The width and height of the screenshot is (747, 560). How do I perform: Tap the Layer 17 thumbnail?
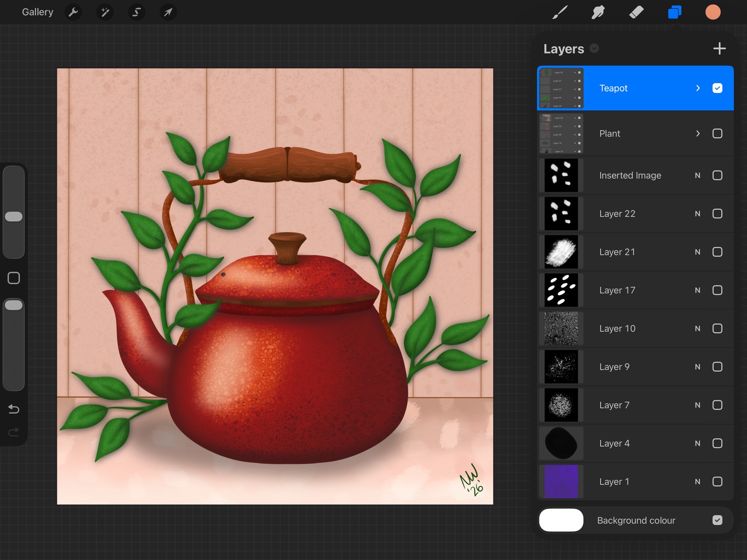pos(561,290)
